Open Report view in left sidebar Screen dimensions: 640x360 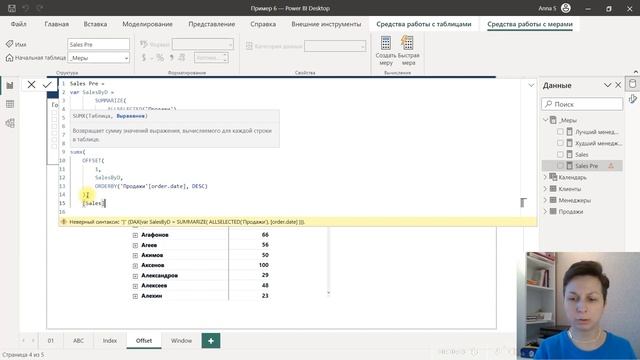coord(10,85)
